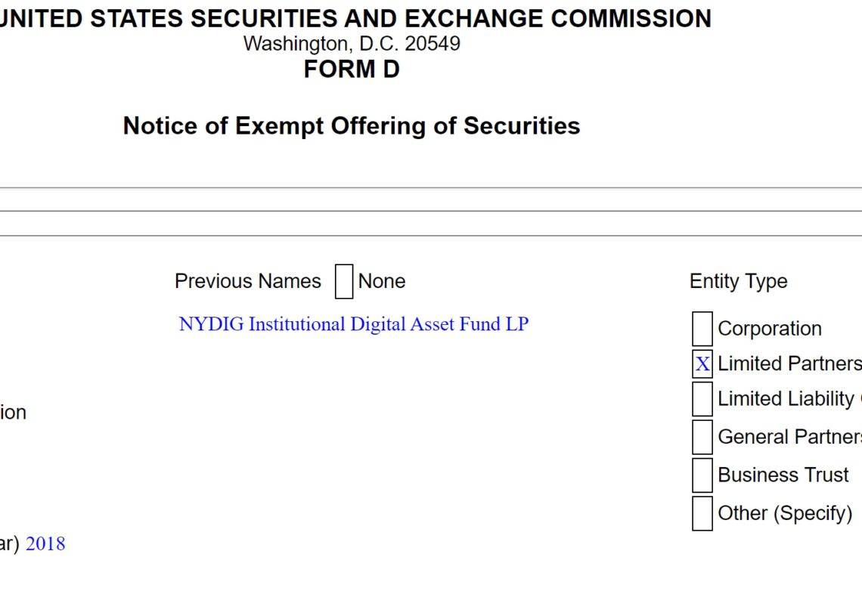Click the Notice of Exempt Offering title
This screenshot has height=616, width=862.
pyautogui.click(x=352, y=125)
